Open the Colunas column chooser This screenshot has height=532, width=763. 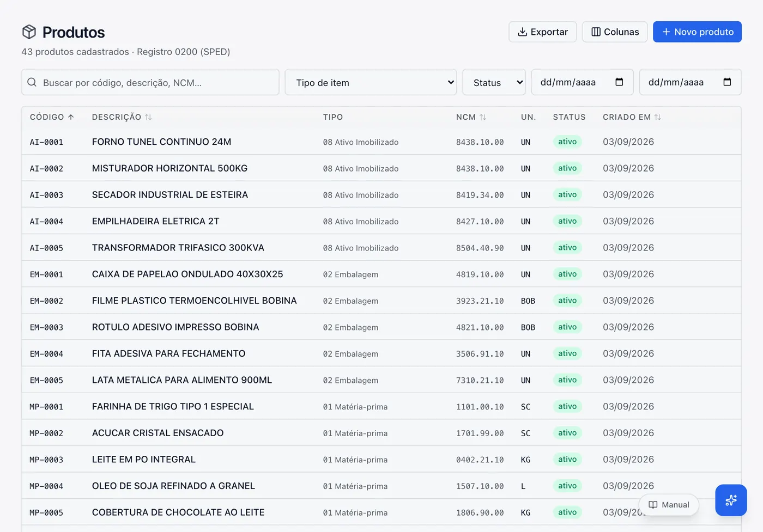pos(615,32)
